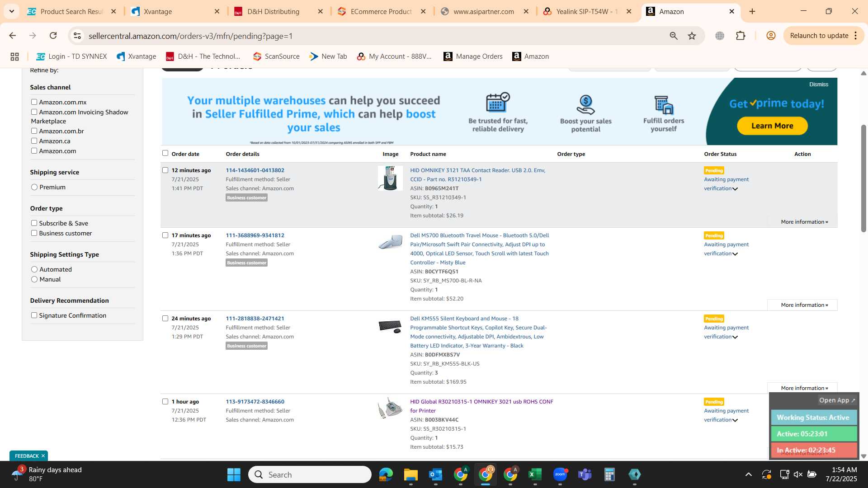Open TD SYNNEX Login bookmark
Image resolution: width=868 pixels, height=488 pixels.
click(x=71, y=56)
